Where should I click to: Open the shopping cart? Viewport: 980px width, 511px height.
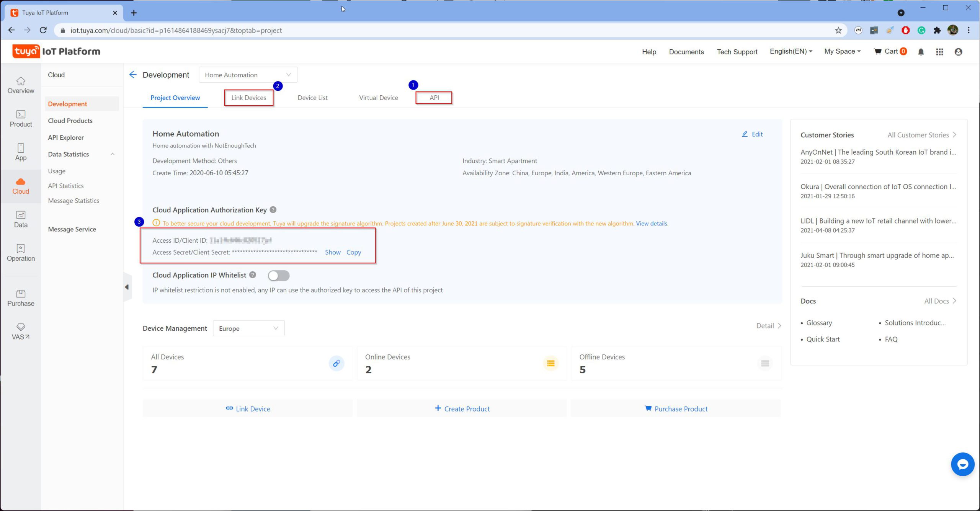tap(890, 51)
